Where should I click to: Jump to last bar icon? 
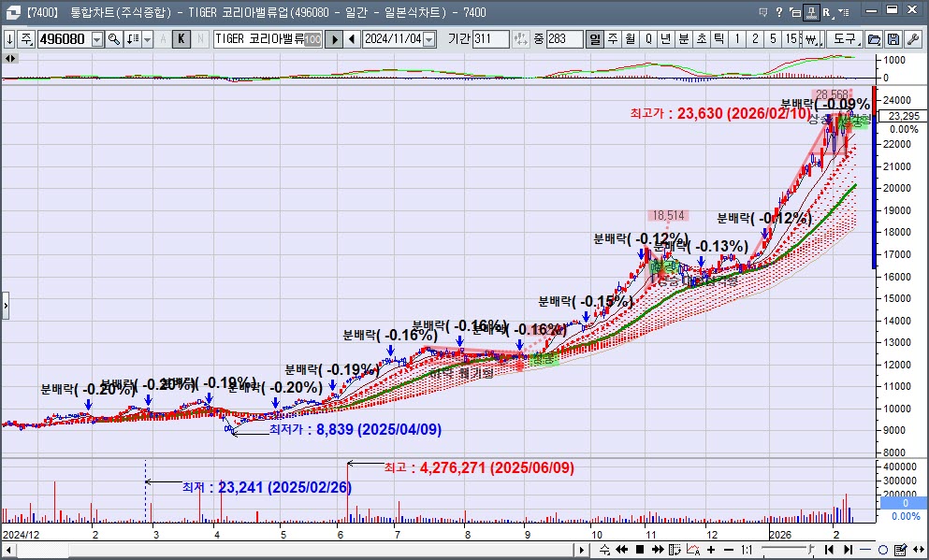coord(848,550)
